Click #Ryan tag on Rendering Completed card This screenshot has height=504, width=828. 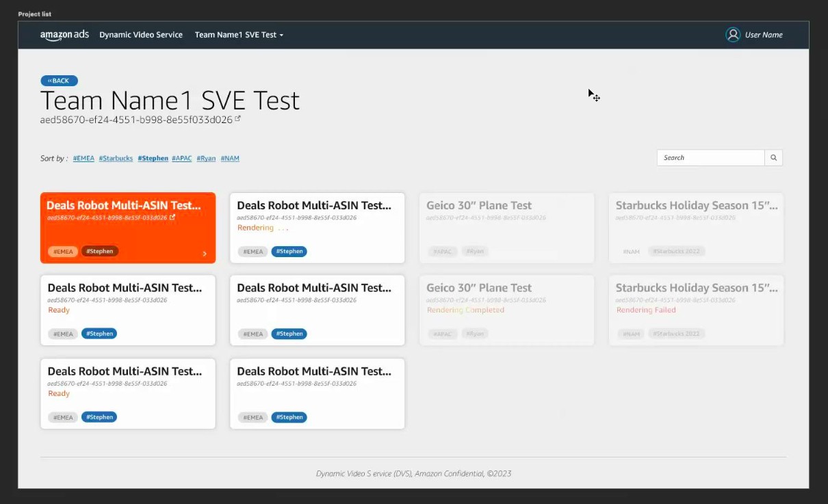475,334
